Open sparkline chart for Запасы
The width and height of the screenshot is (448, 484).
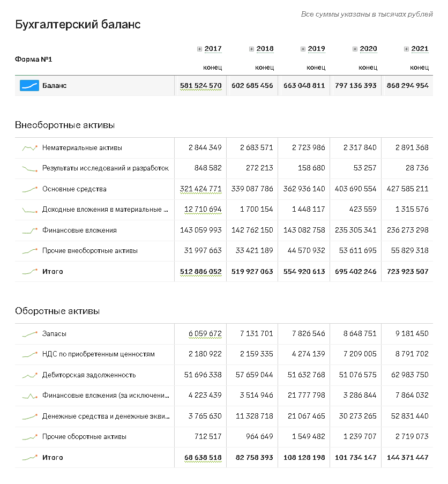click(29, 334)
